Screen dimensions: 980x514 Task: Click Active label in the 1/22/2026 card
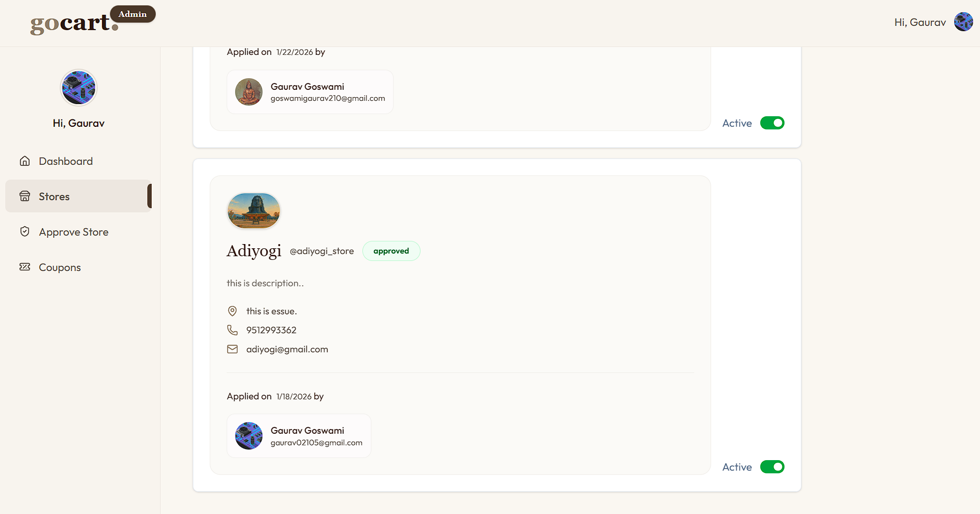click(x=737, y=123)
